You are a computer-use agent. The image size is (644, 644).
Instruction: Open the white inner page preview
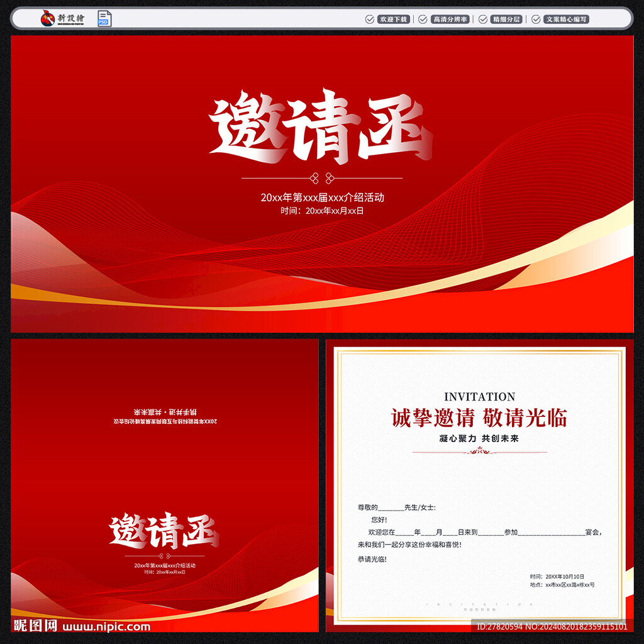pyautogui.click(x=480, y=486)
